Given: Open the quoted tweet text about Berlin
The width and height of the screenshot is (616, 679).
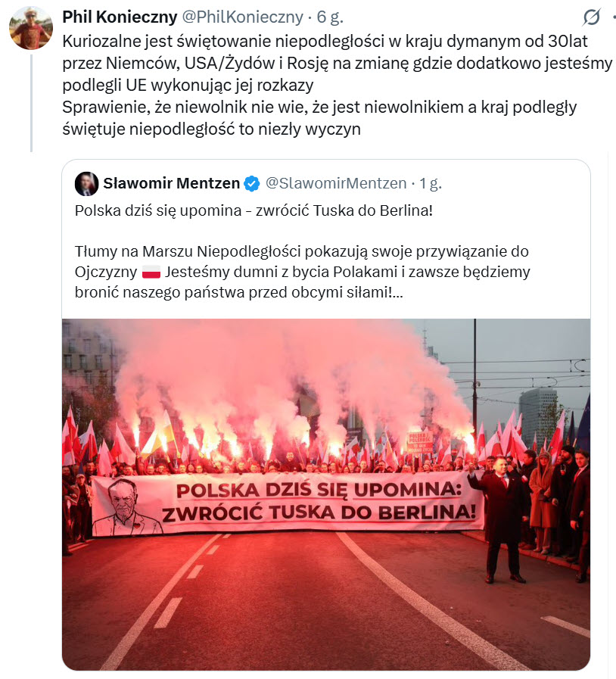Looking at the screenshot, I should click(x=254, y=210).
